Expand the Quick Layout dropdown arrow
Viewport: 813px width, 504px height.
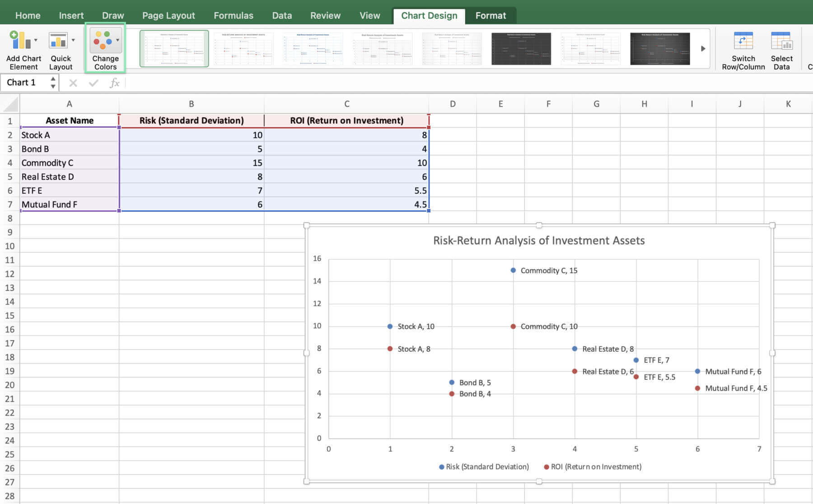[x=73, y=40]
